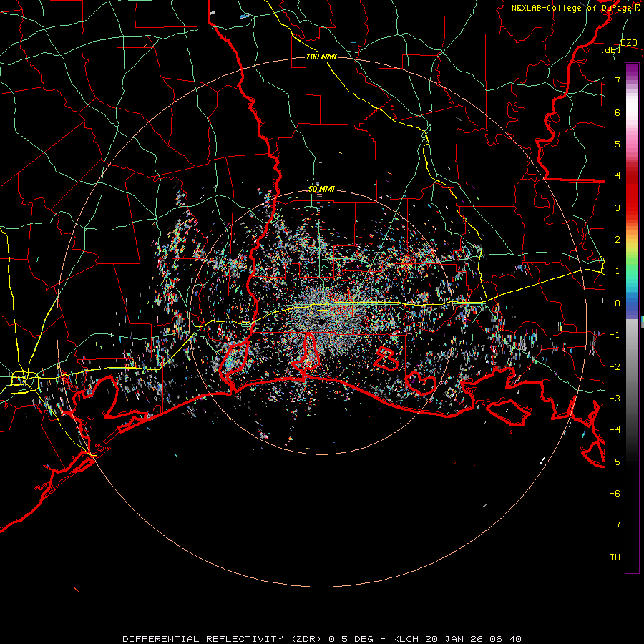Click the "50 NMI" range ring label
The image size is (644, 644).
pyautogui.click(x=321, y=189)
